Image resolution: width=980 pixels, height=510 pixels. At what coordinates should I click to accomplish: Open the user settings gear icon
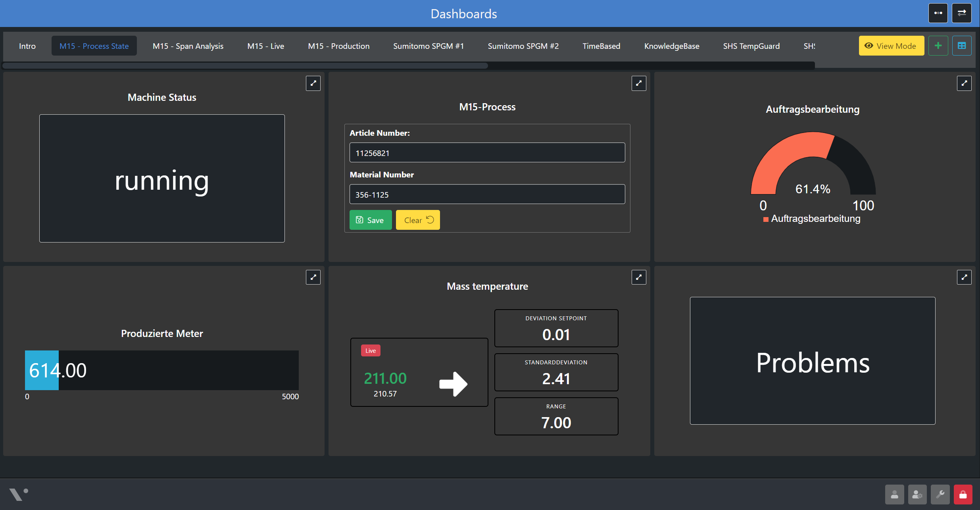[917, 495]
